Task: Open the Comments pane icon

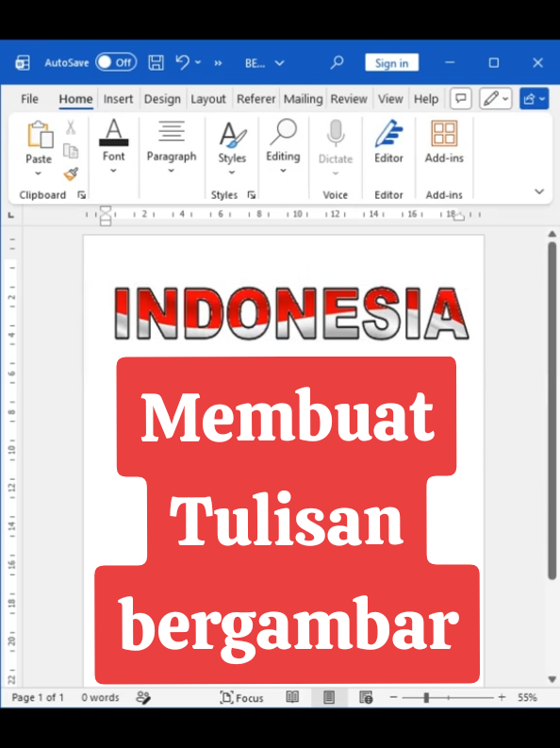Action: [460, 99]
